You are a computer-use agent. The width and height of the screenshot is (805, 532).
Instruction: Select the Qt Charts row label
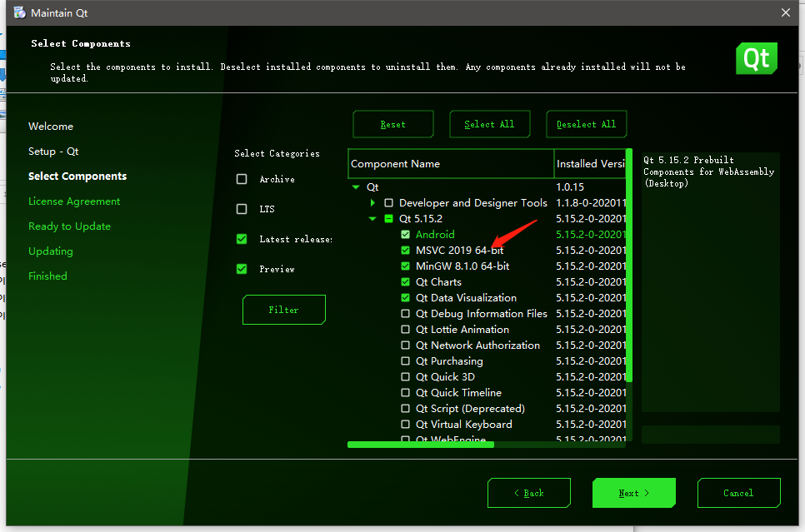pyautogui.click(x=438, y=282)
